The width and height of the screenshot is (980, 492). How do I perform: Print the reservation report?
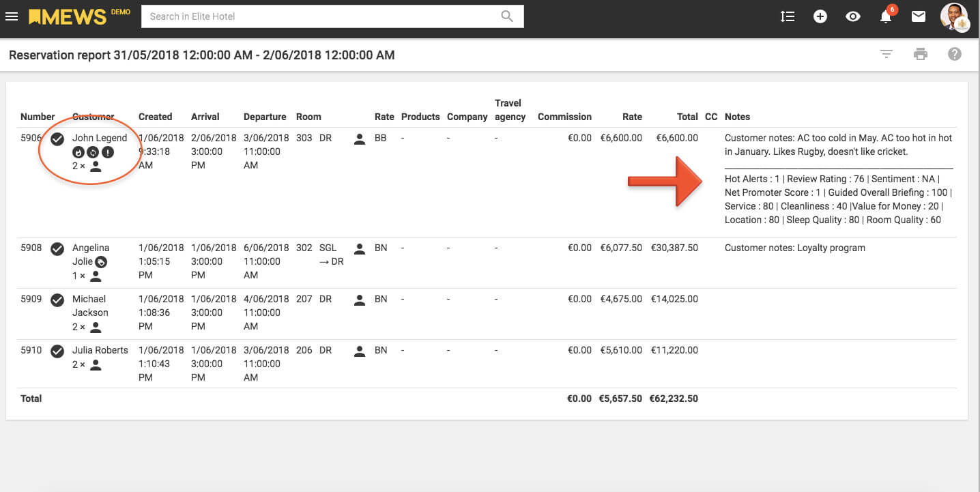tap(921, 55)
